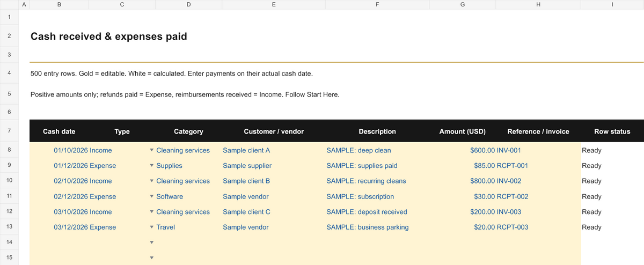644x265 pixels.
Task: Click the 'Row status' header cell
Action: click(x=612, y=131)
